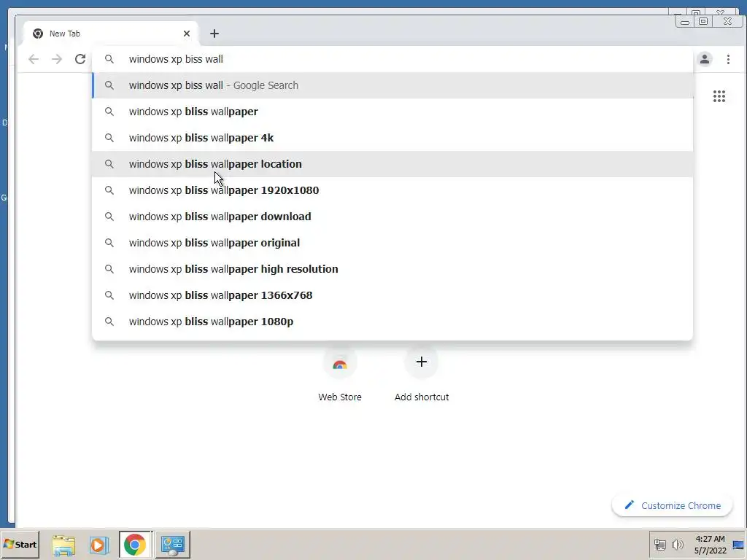Open the Control Panel taskbar icon
The height and width of the screenshot is (560, 747).
172,545
